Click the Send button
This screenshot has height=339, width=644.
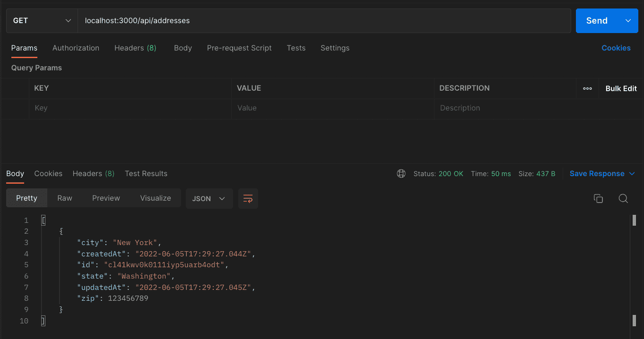[597, 21]
